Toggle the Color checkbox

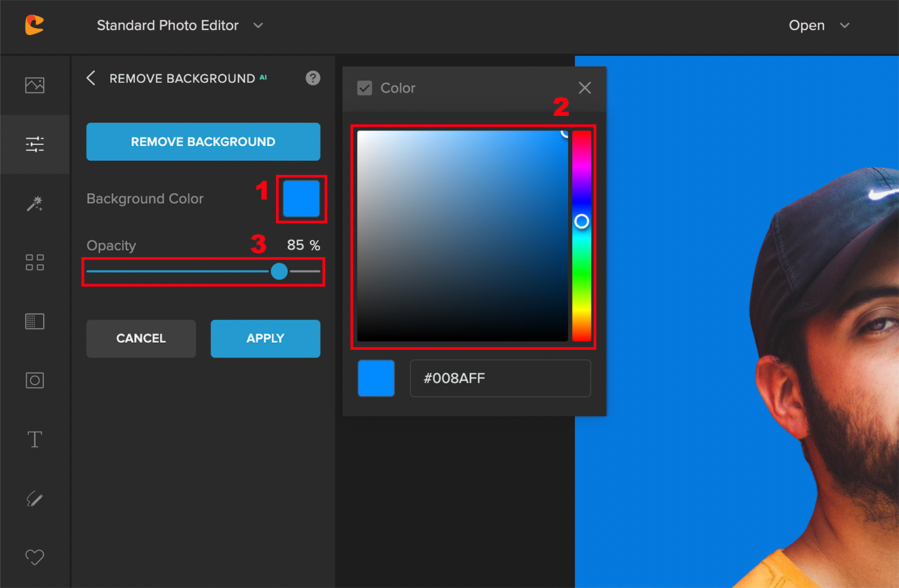pos(365,88)
